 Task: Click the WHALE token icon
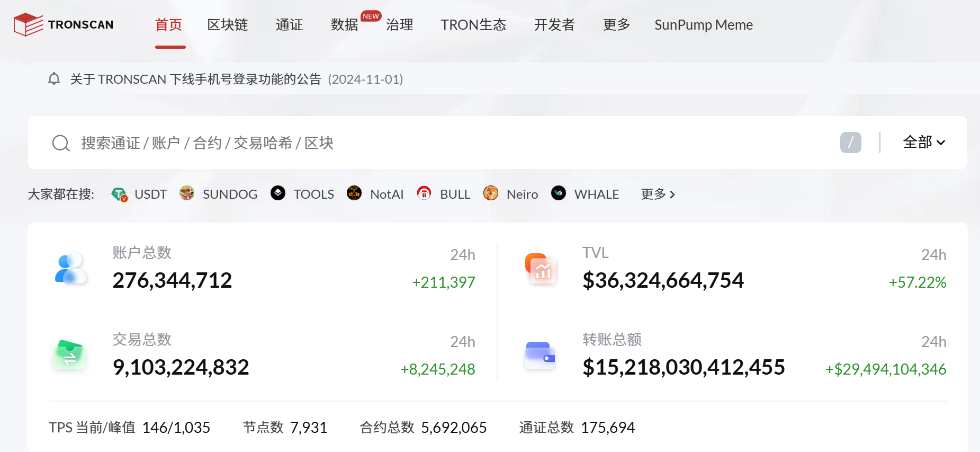[559, 193]
